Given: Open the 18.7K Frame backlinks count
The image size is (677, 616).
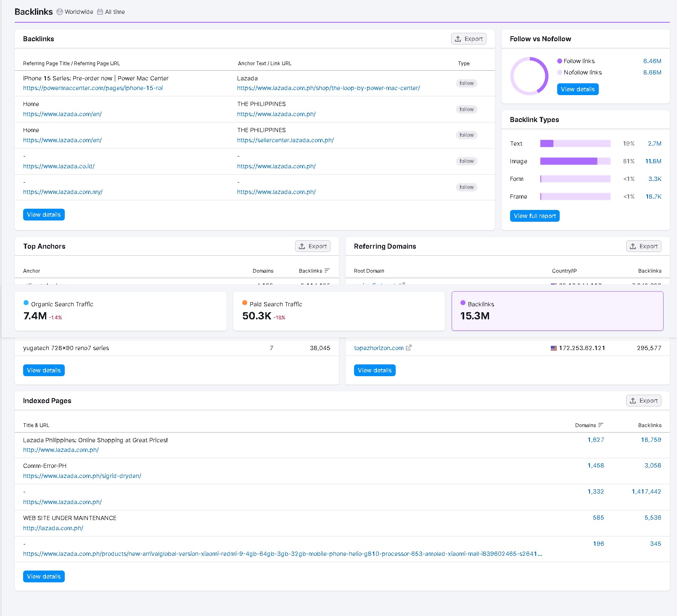Looking at the screenshot, I should 653,196.
